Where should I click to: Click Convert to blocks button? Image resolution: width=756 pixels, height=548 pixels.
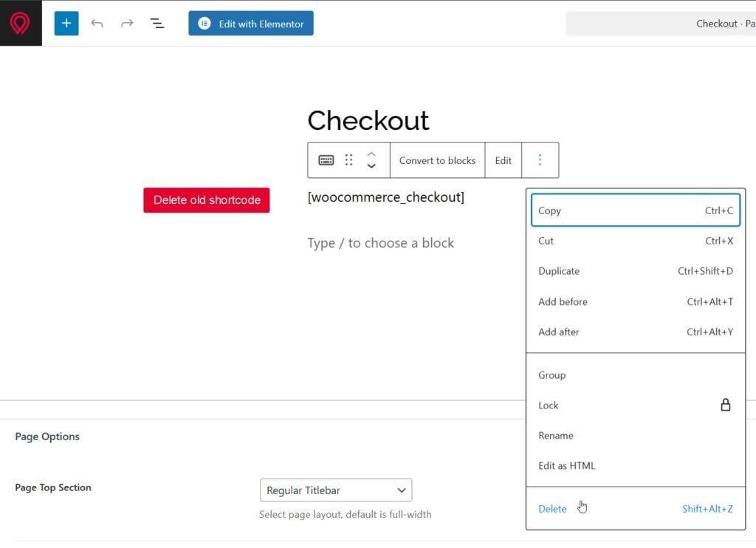pos(437,160)
